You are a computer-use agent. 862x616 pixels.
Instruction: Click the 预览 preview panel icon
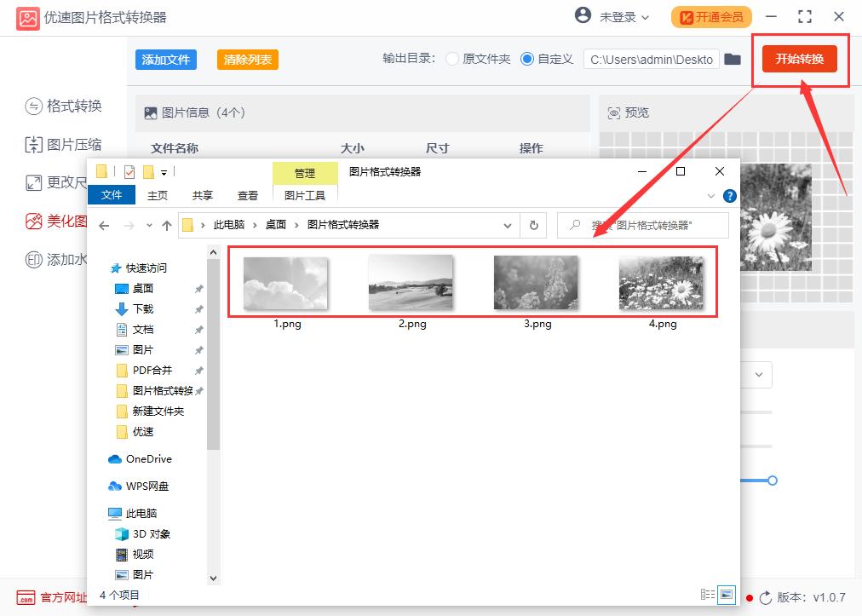point(615,112)
